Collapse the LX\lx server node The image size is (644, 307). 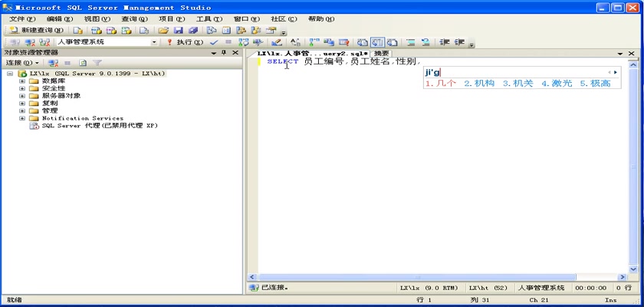10,74
